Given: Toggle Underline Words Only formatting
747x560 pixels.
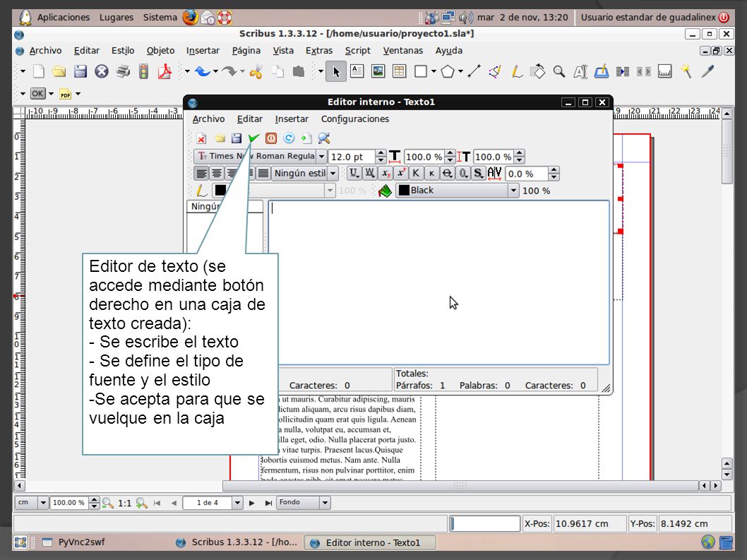Looking at the screenshot, I should pos(369,174).
